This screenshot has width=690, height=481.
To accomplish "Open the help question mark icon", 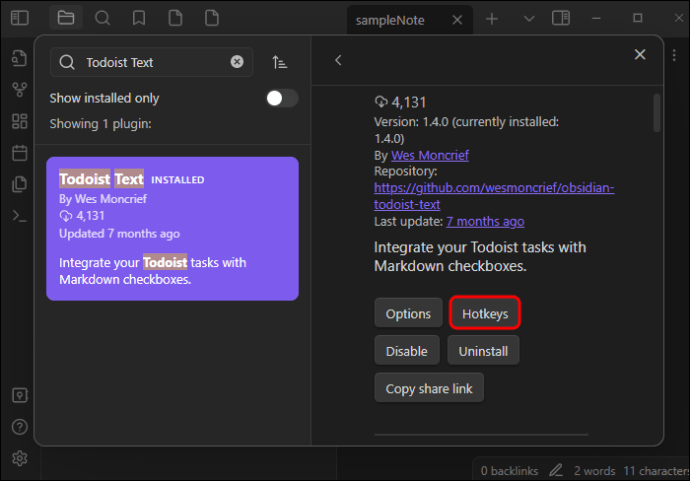I will tap(19, 426).
